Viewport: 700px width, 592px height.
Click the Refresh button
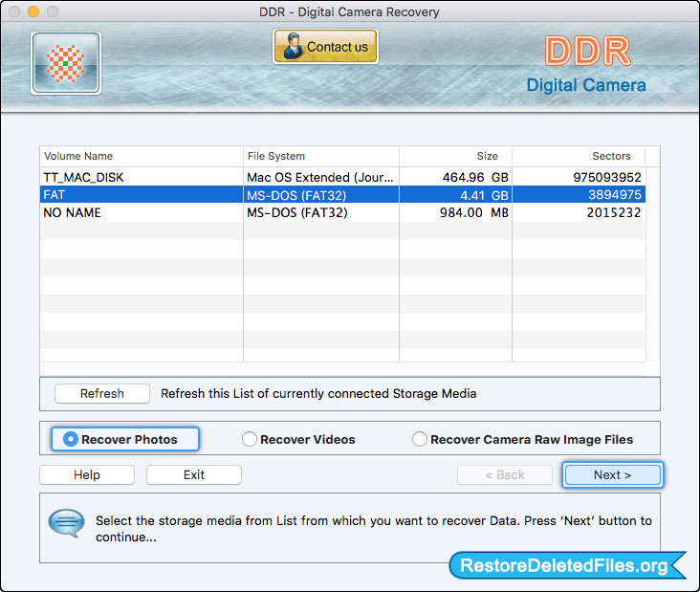coord(101,393)
